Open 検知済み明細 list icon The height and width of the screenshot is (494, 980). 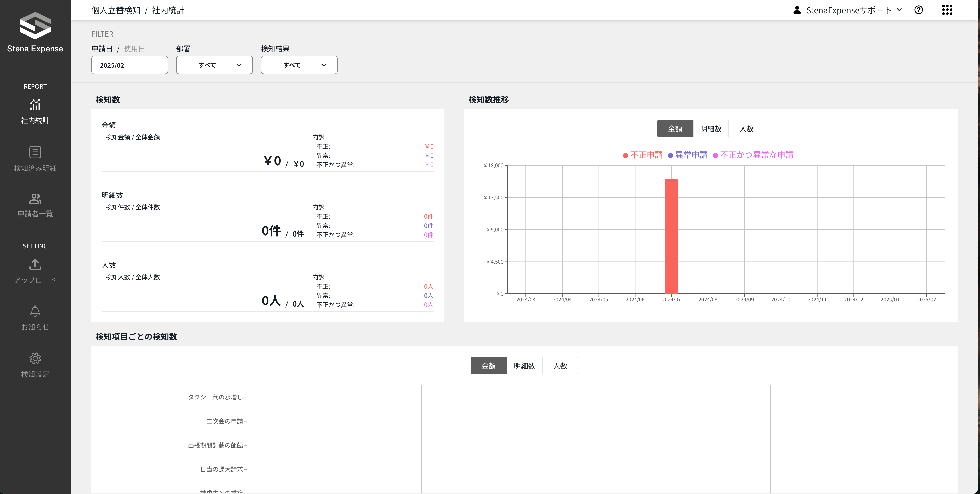35,152
